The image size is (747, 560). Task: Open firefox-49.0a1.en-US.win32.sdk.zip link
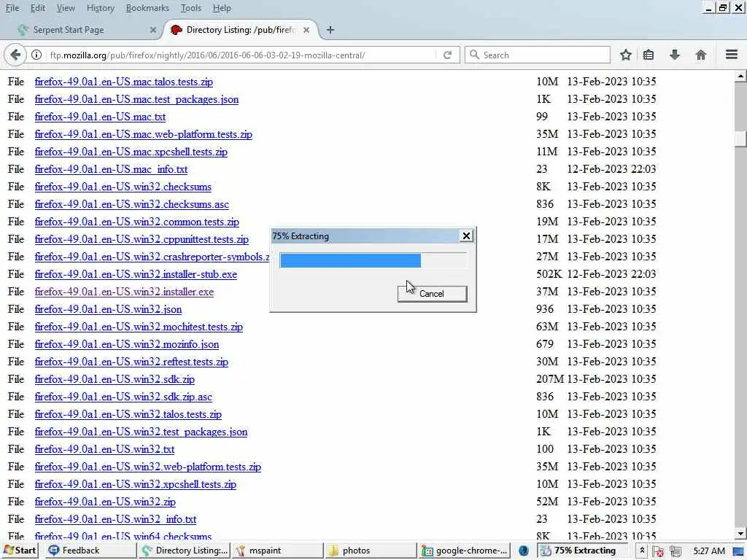pyautogui.click(x=115, y=379)
